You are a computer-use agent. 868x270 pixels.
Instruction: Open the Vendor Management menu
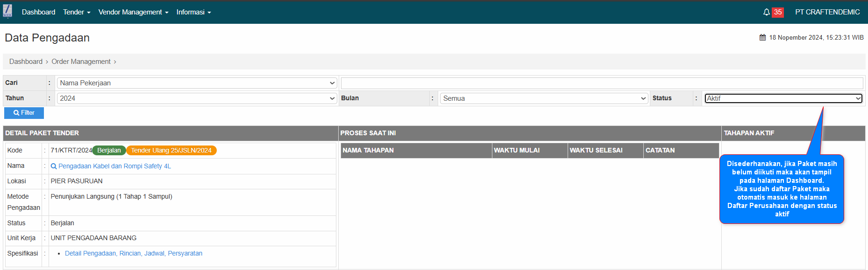133,12
